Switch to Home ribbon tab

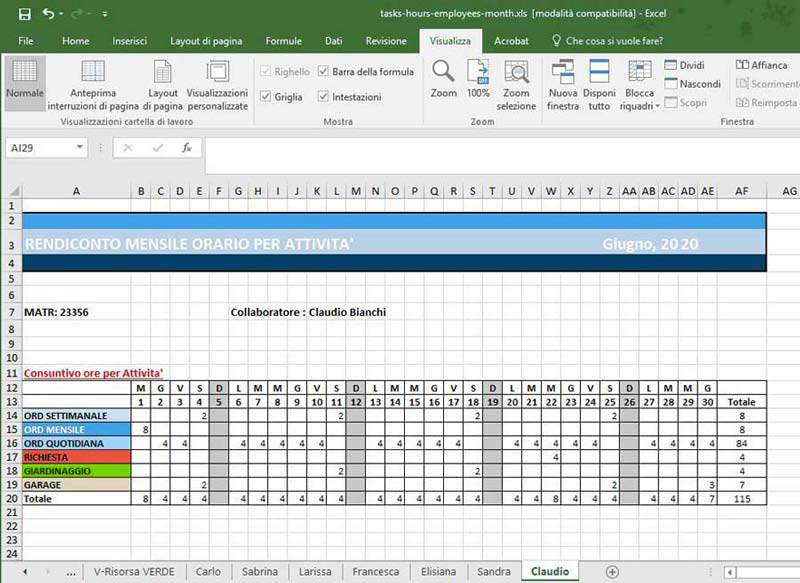pyautogui.click(x=76, y=41)
